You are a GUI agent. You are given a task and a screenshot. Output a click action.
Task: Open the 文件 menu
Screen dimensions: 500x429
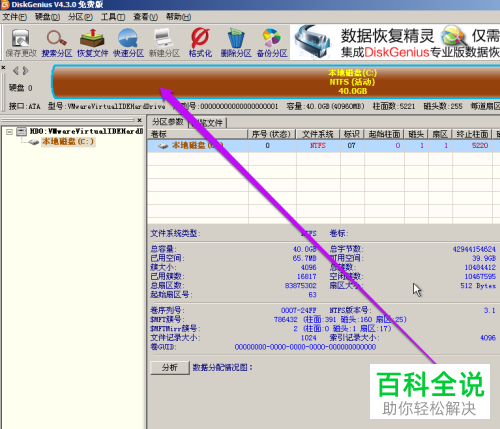click(15, 17)
